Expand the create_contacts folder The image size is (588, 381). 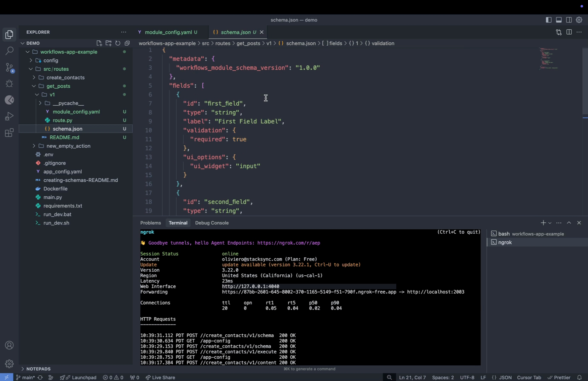coord(65,77)
